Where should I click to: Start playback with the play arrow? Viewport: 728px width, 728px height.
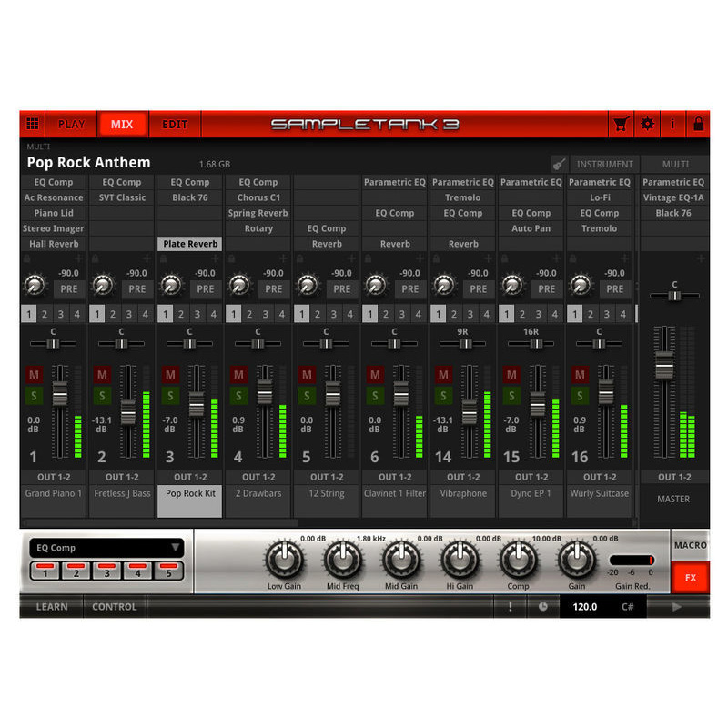pos(677,606)
